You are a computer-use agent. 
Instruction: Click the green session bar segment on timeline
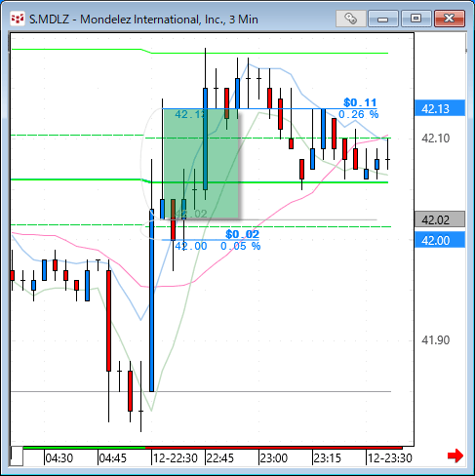click(x=84, y=448)
